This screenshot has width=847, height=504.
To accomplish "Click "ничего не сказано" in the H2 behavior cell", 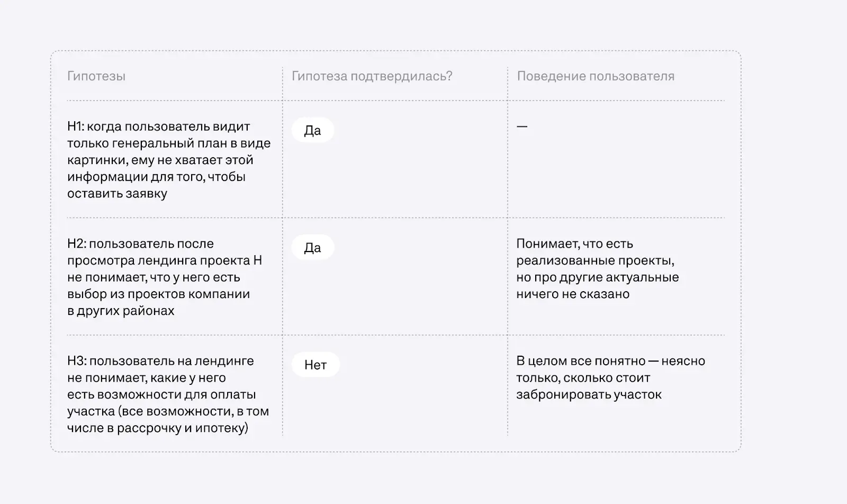I will (x=573, y=294).
